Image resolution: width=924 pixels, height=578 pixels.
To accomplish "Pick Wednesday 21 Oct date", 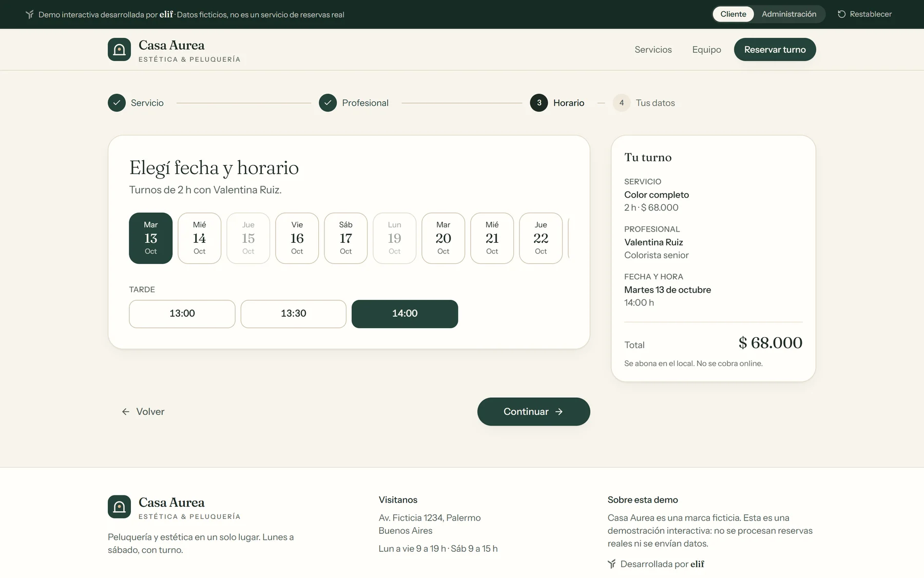I will pyautogui.click(x=492, y=238).
